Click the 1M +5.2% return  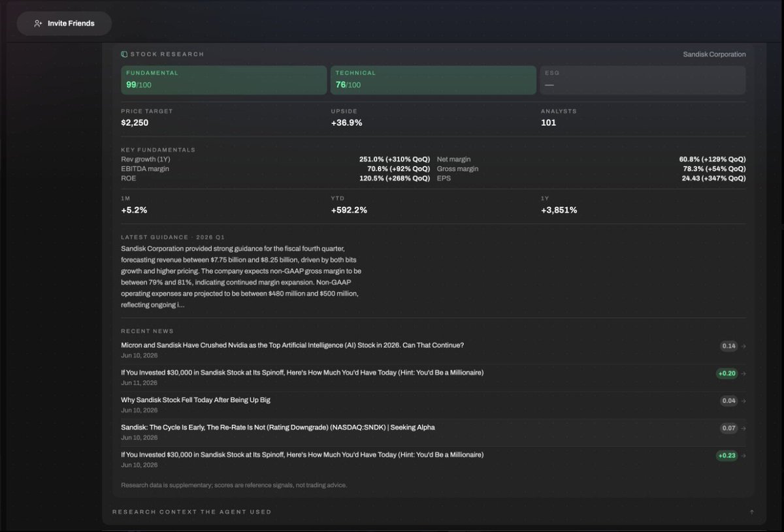(134, 210)
